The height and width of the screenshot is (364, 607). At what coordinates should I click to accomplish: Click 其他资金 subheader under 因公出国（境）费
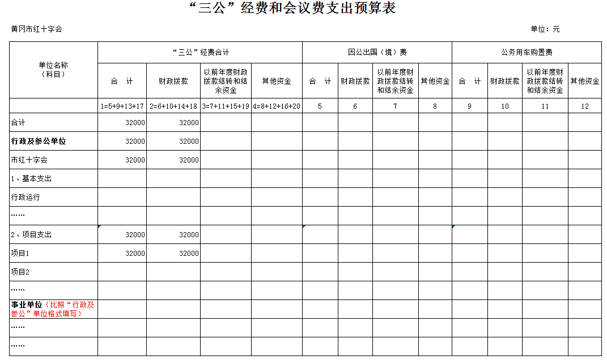click(435, 81)
